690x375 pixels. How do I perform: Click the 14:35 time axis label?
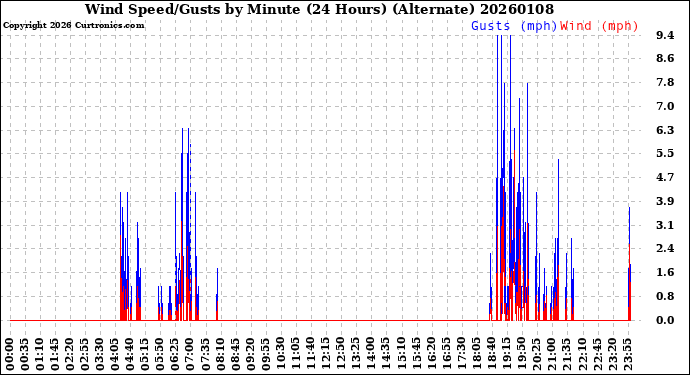(386, 355)
